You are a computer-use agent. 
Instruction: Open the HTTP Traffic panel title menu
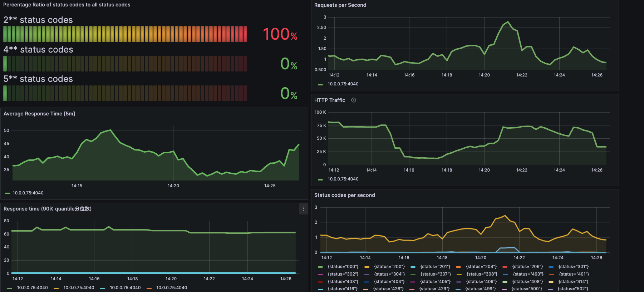330,100
